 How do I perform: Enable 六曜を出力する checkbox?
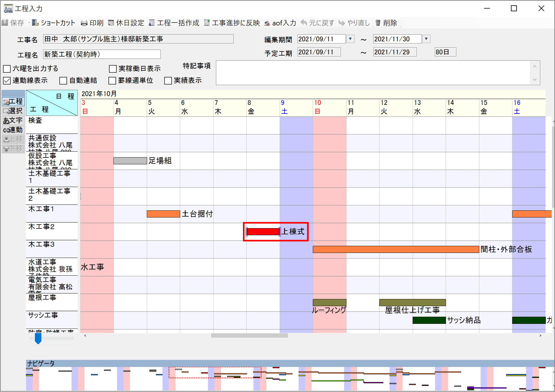(7, 68)
